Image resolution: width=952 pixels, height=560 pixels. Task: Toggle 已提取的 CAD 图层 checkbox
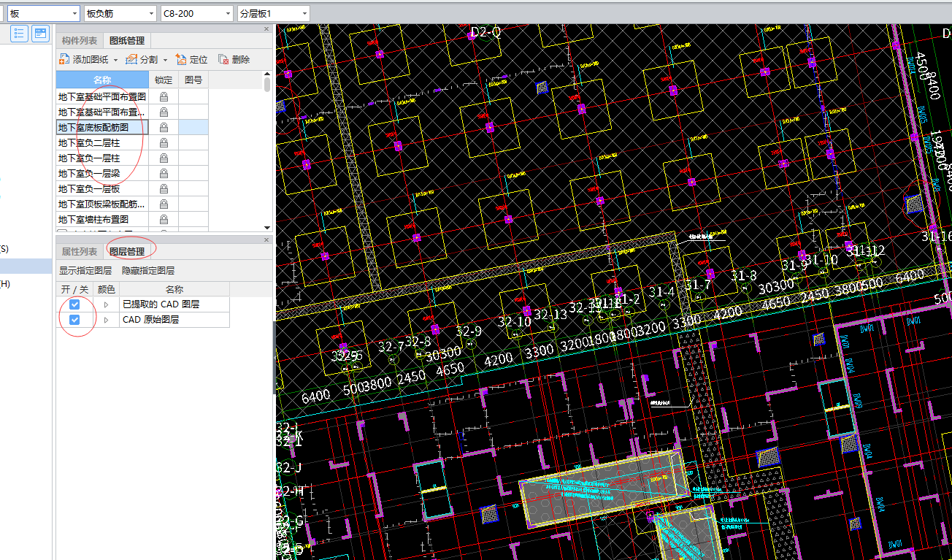74,304
